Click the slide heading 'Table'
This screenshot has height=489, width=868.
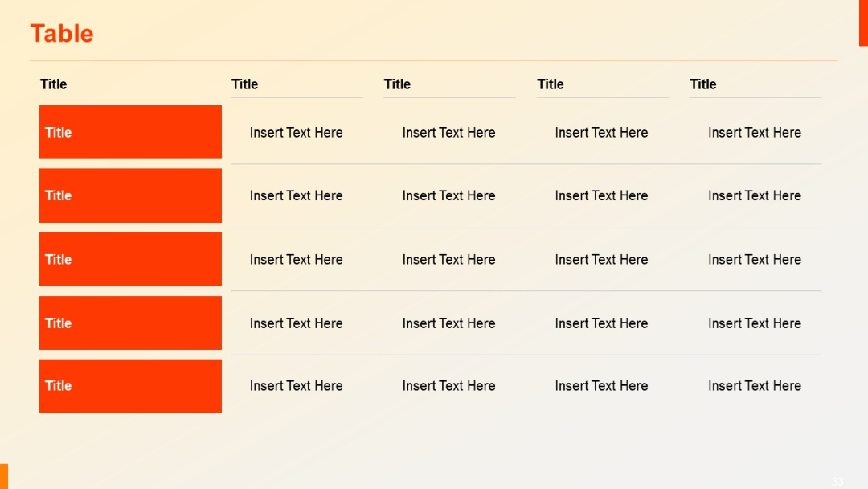click(61, 33)
